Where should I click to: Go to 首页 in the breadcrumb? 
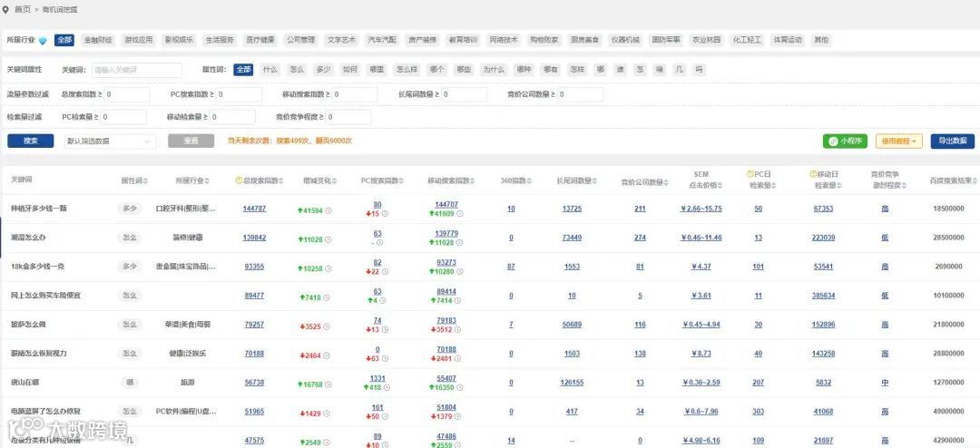click(23, 10)
